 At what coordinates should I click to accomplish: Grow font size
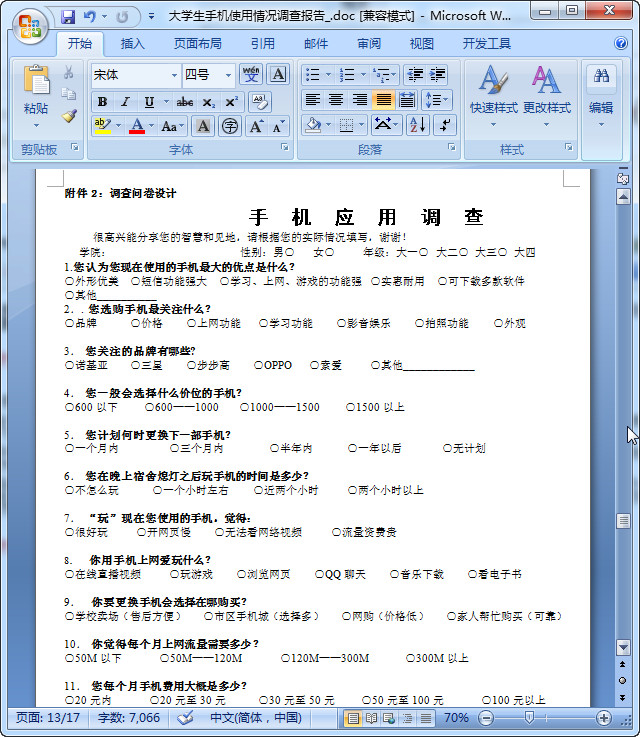(x=256, y=126)
